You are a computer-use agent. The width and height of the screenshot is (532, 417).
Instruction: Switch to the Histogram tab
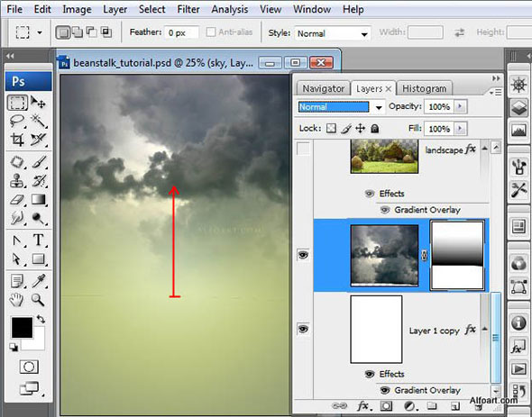pos(424,88)
